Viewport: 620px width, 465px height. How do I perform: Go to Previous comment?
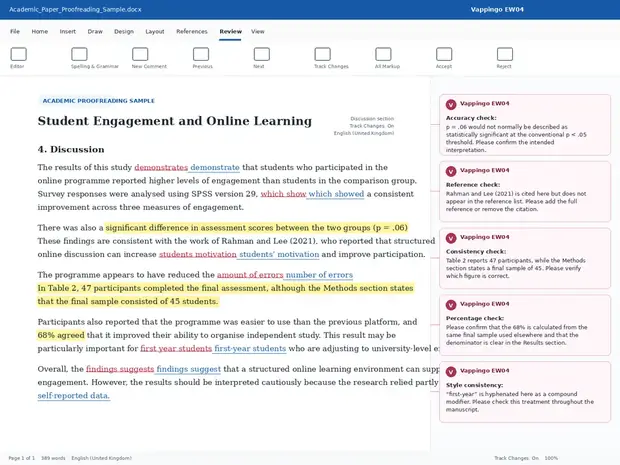click(202, 58)
